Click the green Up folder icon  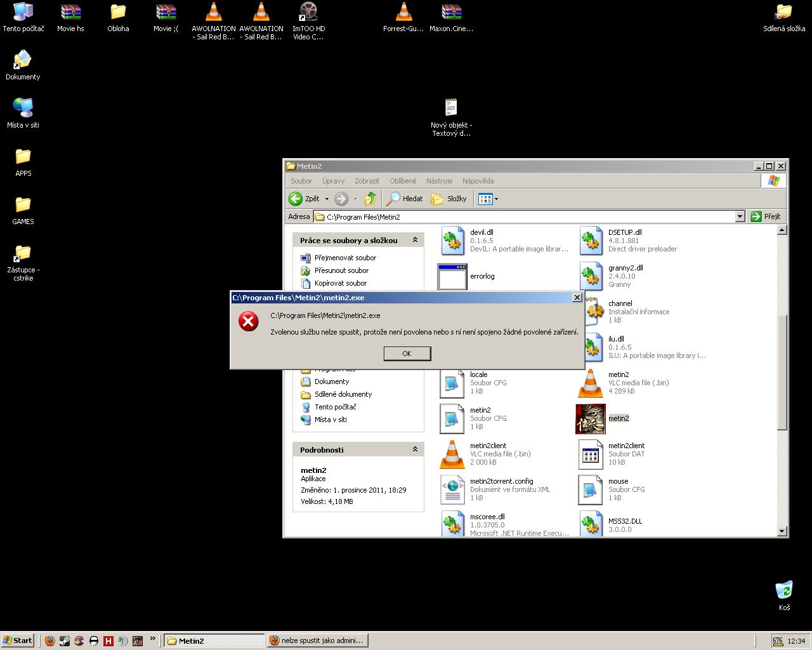click(x=370, y=199)
